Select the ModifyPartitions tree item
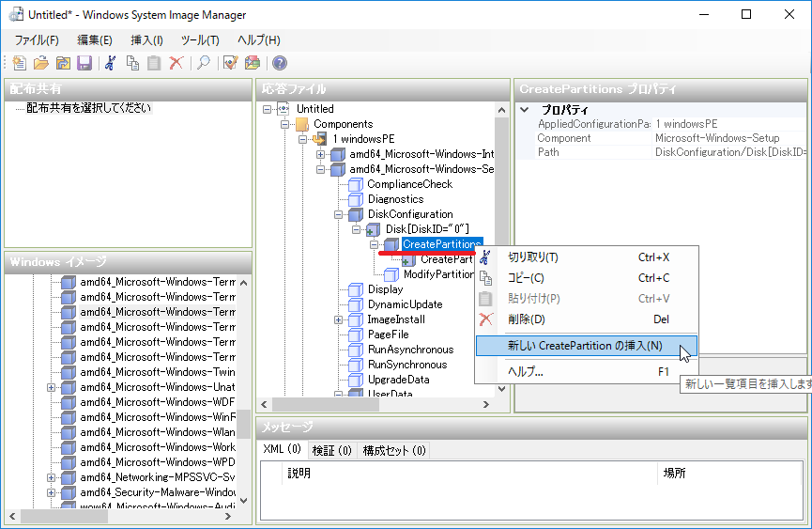 [437, 274]
